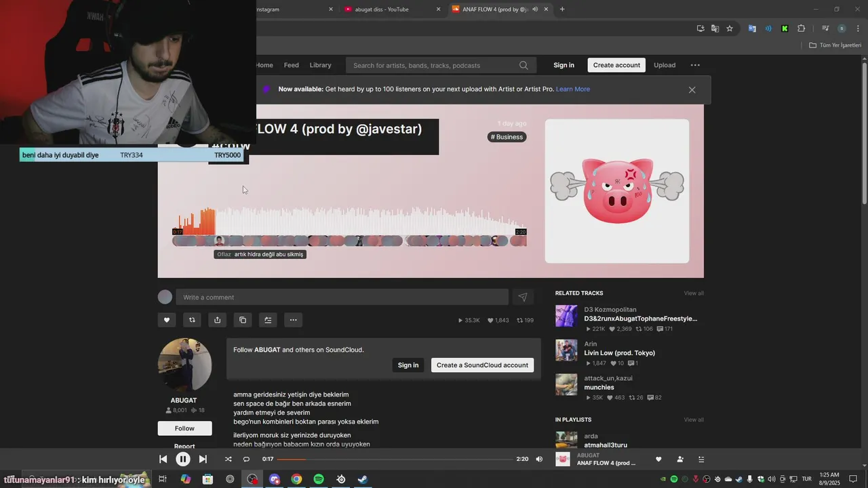Image resolution: width=868 pixels, height=488 pixels.
Task: Add the track to Next up queue
Action: point(268,320)
